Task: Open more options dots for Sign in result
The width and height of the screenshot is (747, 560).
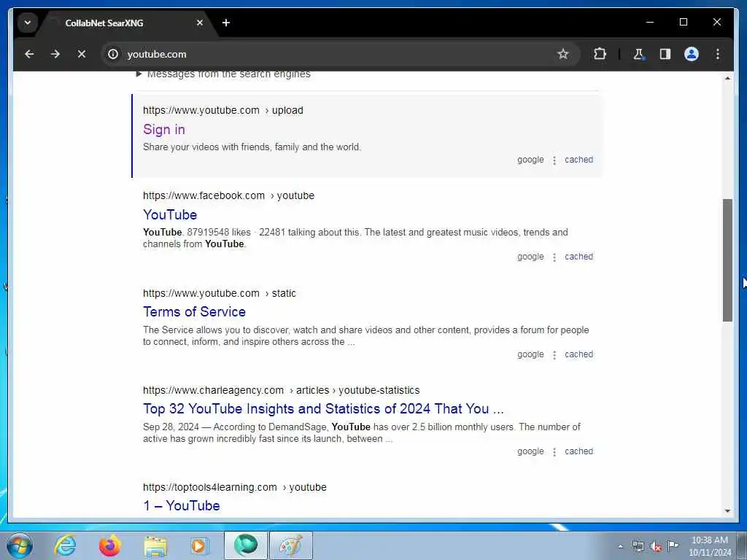Action: click(554, 160)
